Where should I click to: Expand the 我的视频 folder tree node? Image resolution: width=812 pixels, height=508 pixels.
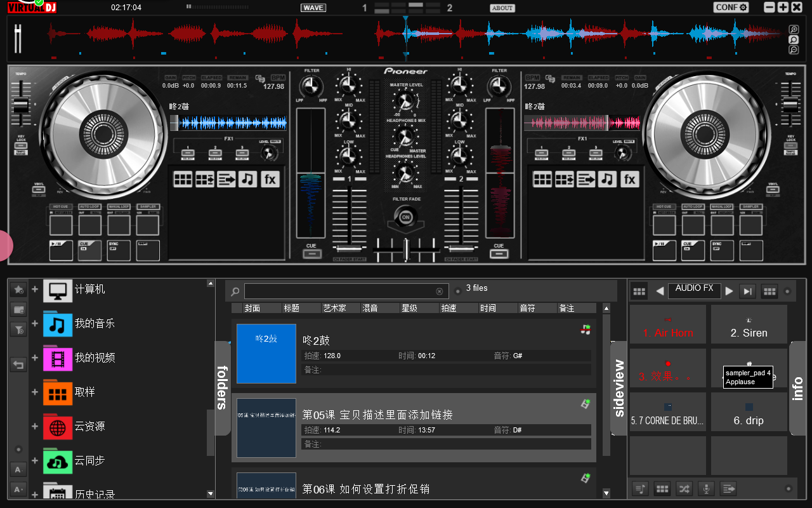(35, 358)
